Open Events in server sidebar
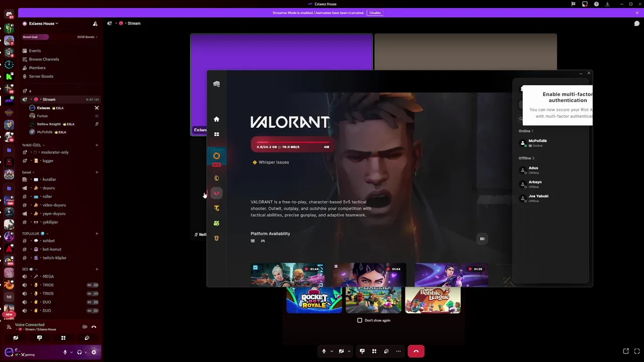The width and height of the screenshot is (644, 362). tap(35, 51)
